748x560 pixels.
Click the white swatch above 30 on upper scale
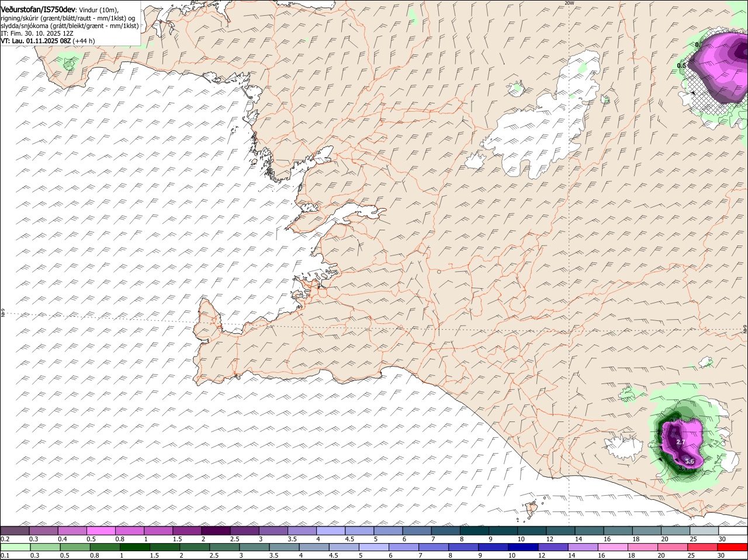(x=733, y=531)
